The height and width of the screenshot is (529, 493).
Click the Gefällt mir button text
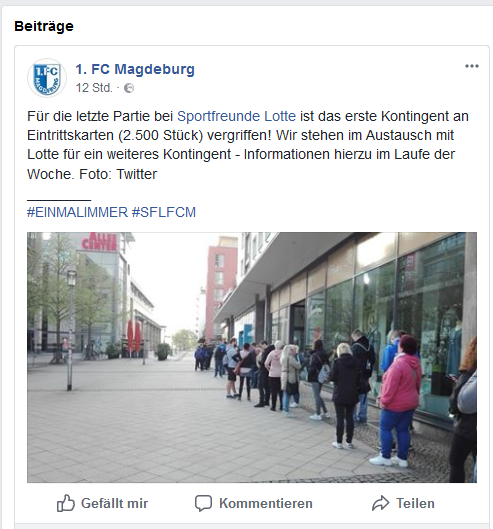(x=114, y=503)
